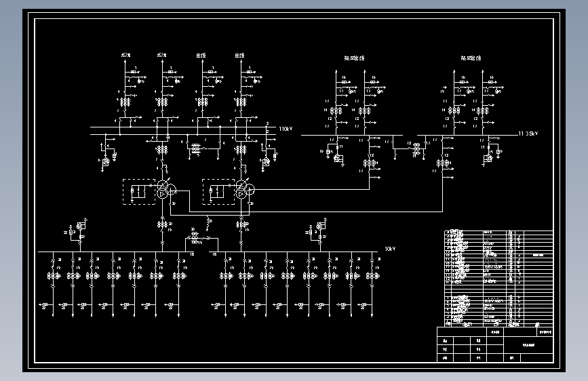Viewport: 588px width, 381px height.
Task: Click the left overhead outgoing line label
Action: tap(355, 58)
